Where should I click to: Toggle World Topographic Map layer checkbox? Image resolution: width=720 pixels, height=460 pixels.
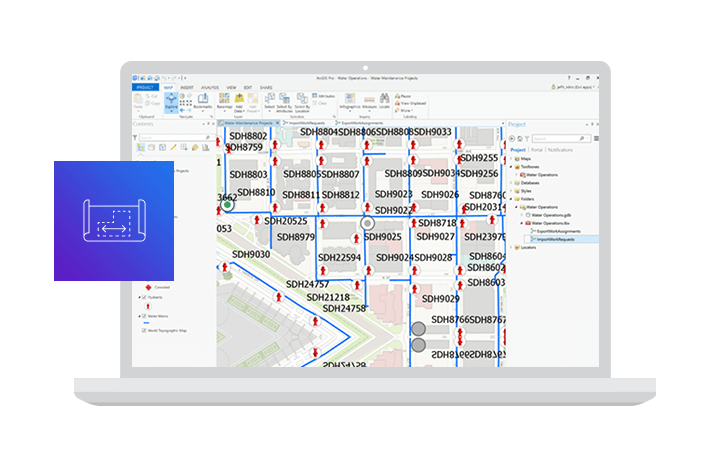point(144,331)
